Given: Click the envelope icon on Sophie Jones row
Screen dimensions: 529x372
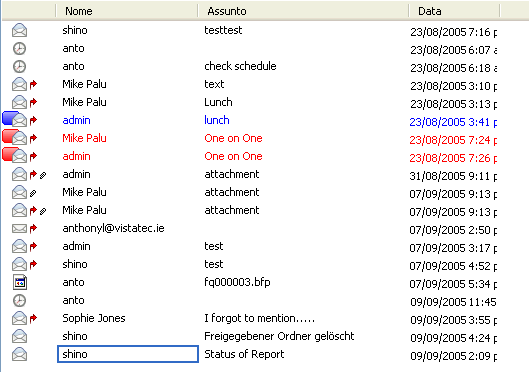Looking at the screenshot, I should (x=20, y=318).
